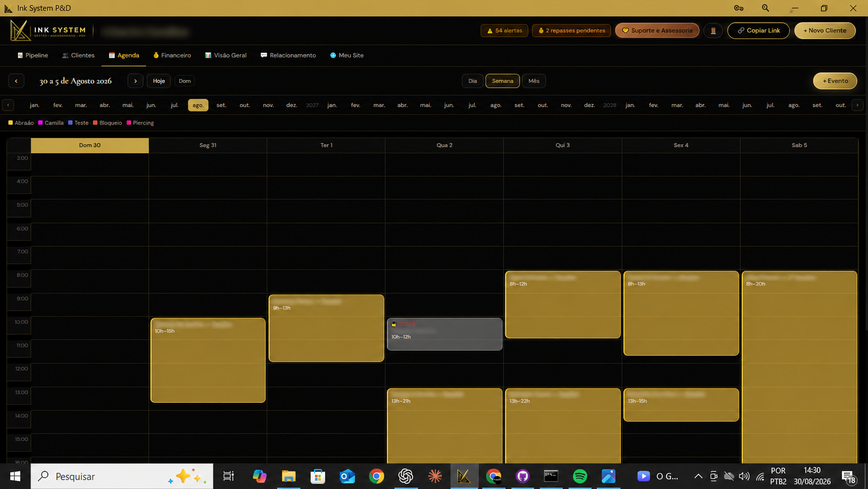This screenshot has height=489, width=868.
Task: Jump to dez. just before the 2027 label
Action: tap(292, 105)
